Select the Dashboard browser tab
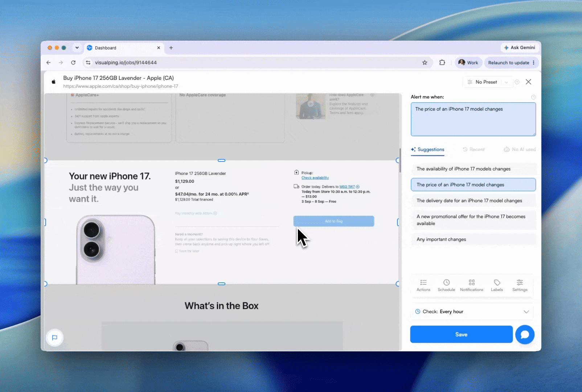 (123, 48)
